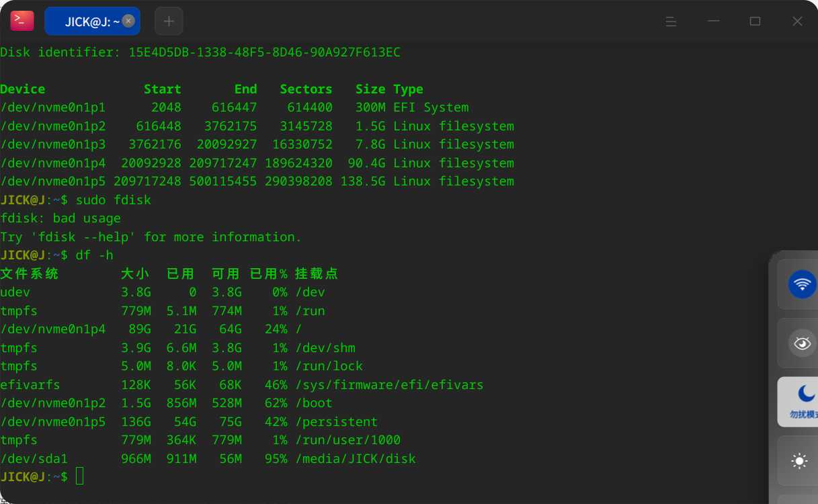Click '/dev/nvme0n1p3' in the partition table
Viewport: 818px width, 504px height.
coord(53,144)
